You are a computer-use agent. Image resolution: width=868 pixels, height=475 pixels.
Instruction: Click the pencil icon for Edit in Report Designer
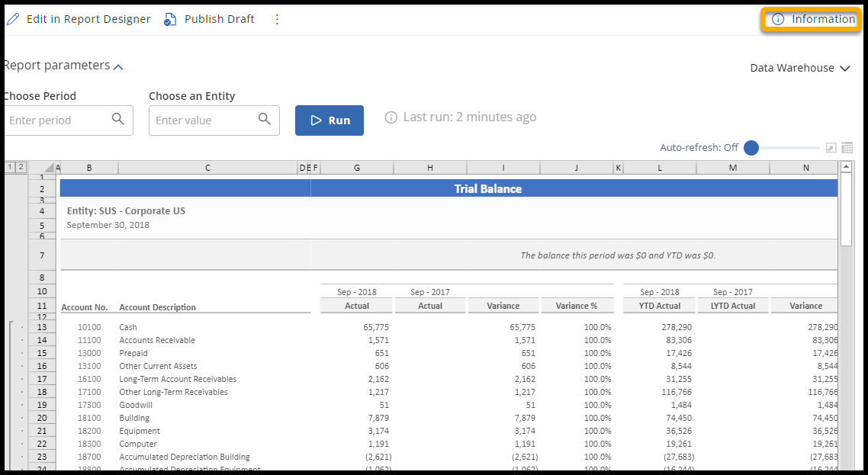(13, 19)
